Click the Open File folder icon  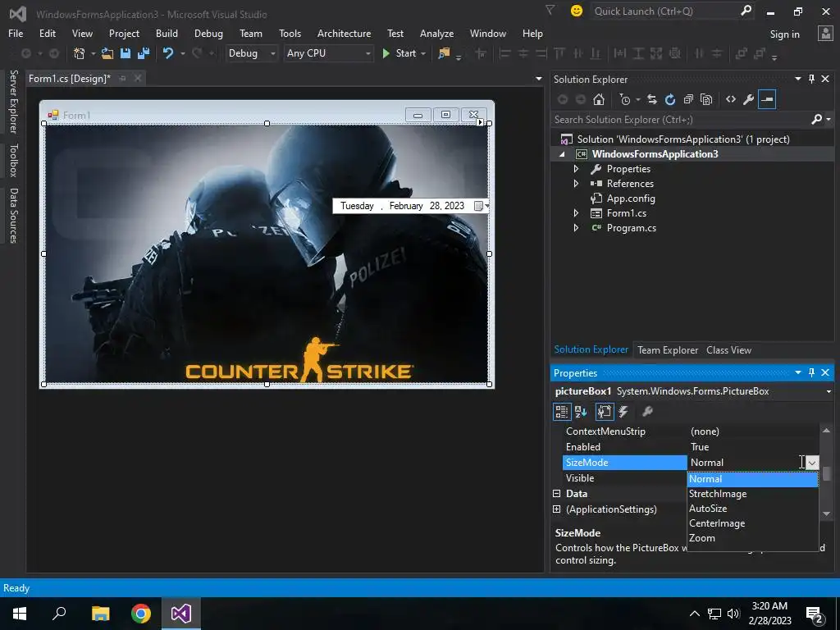pos(107,53)
